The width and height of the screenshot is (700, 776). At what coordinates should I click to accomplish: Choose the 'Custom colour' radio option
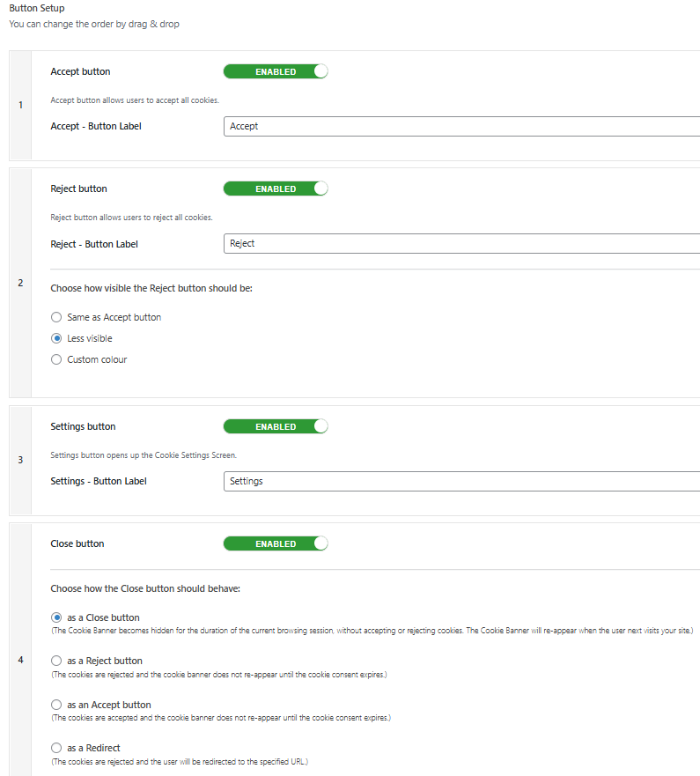pos(56,359)
